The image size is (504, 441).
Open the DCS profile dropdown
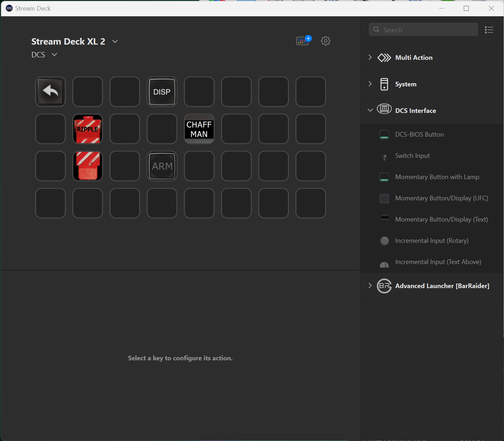coord(54,55)
